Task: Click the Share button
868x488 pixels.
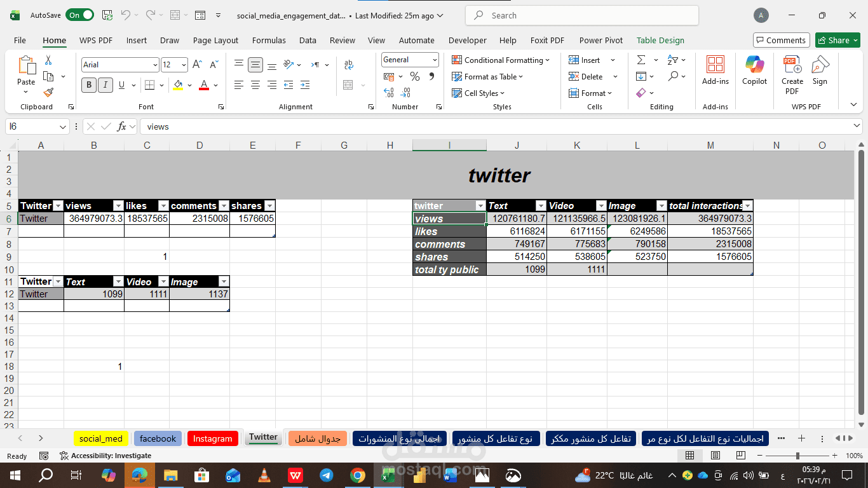Action: tap(837, 40)
